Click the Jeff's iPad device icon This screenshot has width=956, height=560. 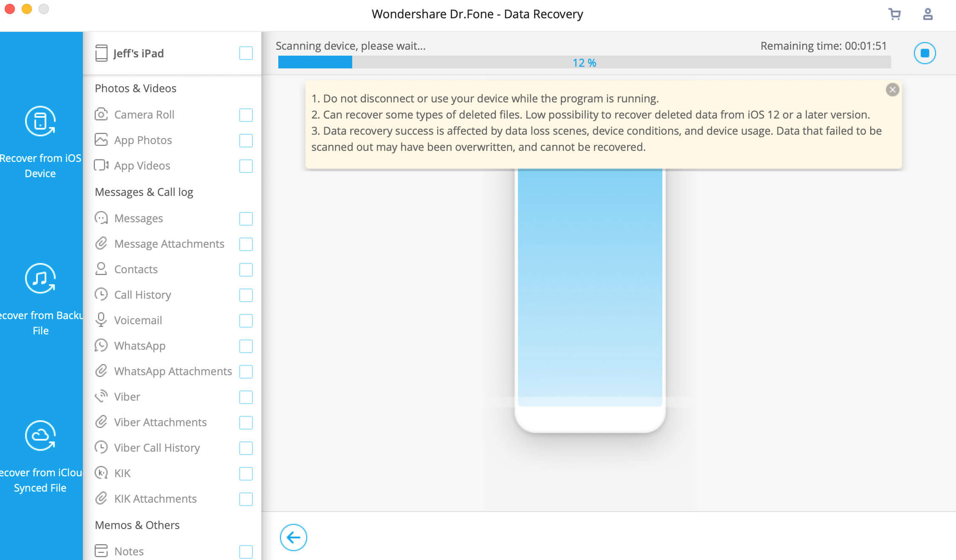pos(101,53)
